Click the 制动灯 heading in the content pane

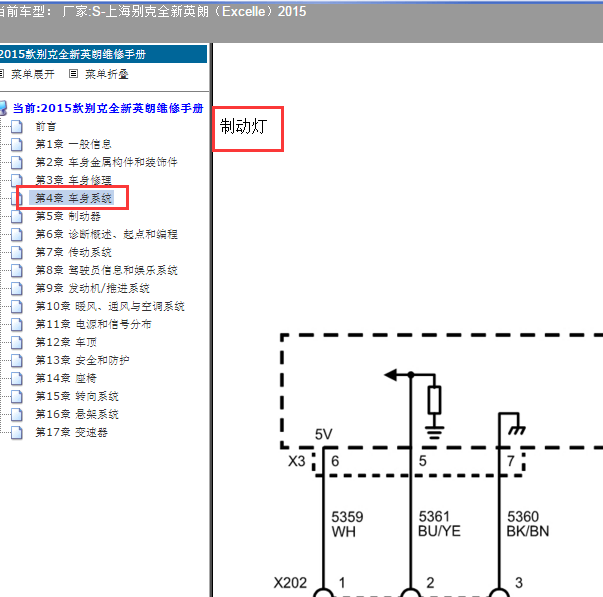(x=243, y=127)
